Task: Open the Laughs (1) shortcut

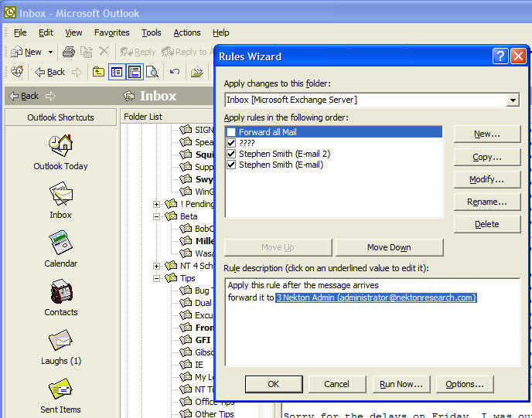Action: 60,340
